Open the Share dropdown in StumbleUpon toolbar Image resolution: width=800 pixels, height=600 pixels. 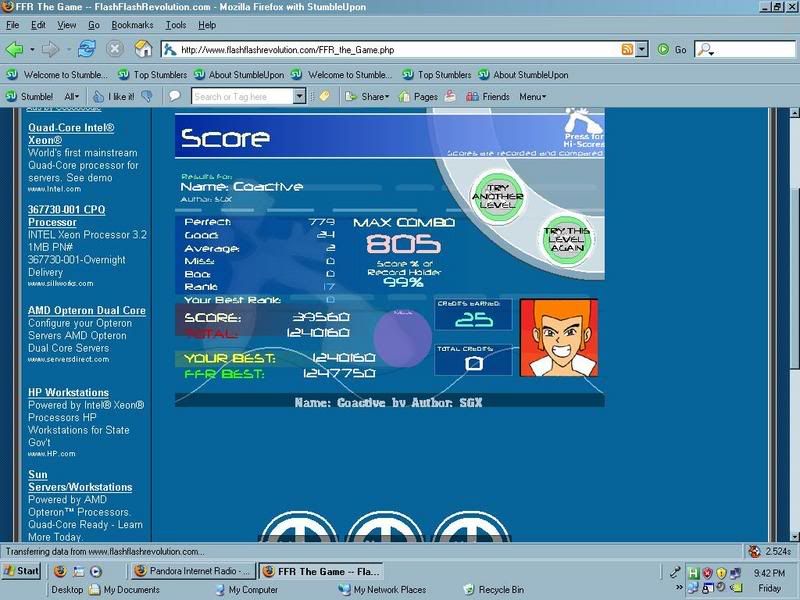click(x=374, y=97)
